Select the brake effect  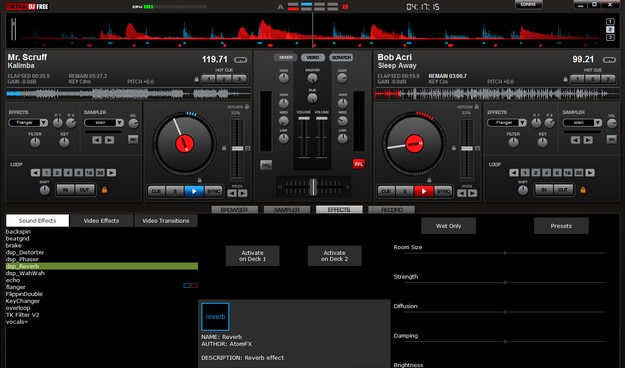coord(14,246)
